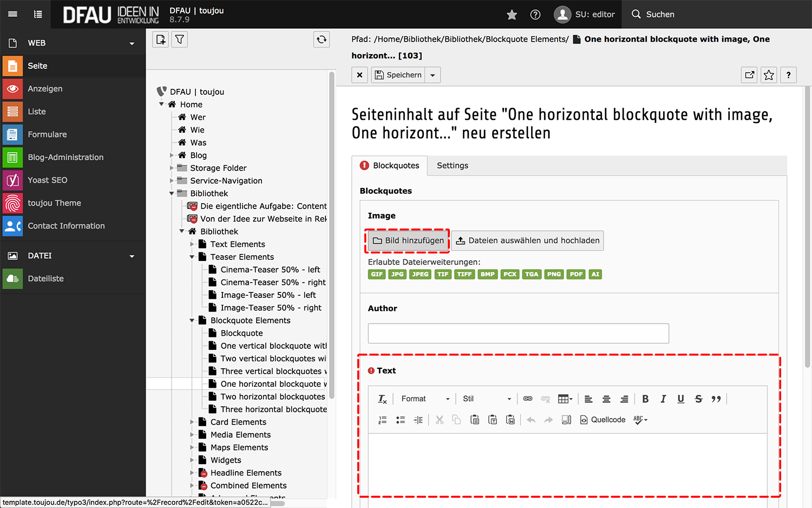Click into the Author input field

[x=518, y=333]
